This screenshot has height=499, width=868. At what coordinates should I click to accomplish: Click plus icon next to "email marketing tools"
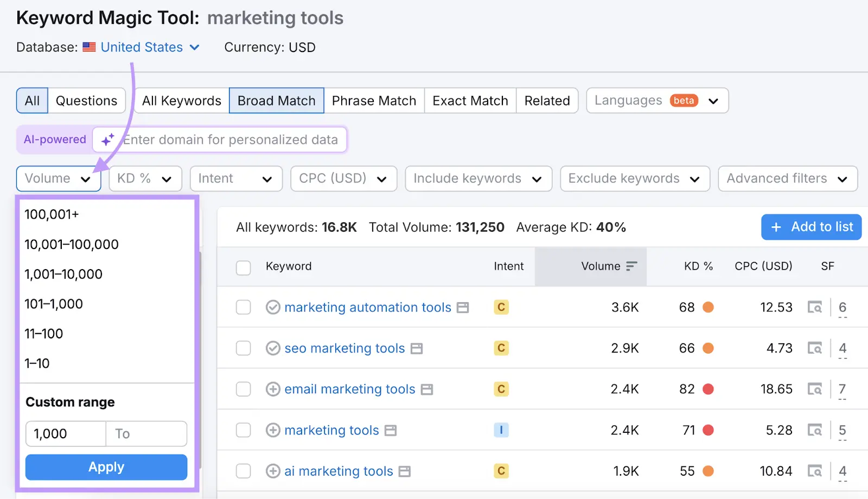(x=273, y=389)
